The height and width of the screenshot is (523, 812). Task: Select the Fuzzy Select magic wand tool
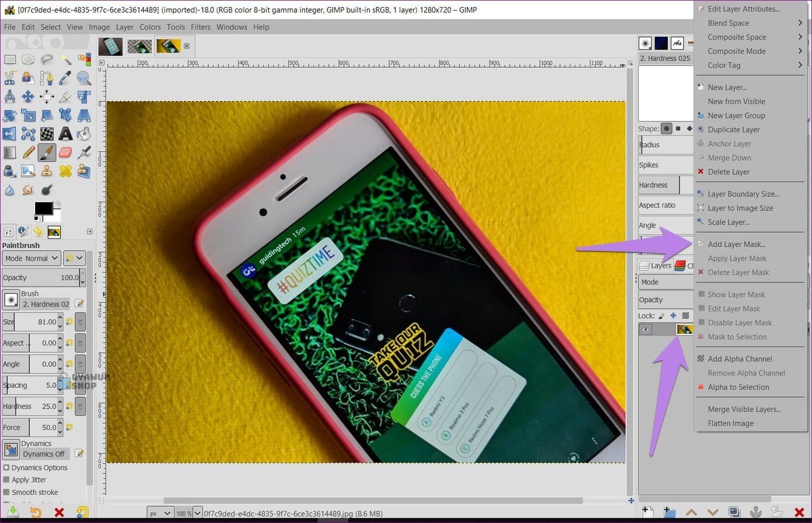(x=65, y=60)
